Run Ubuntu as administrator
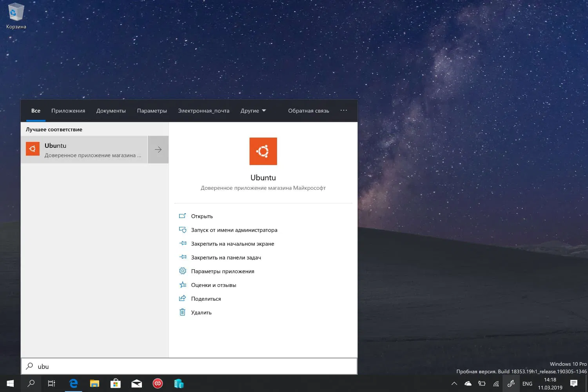Screen dimensions: 588x392 pos(234,230)
